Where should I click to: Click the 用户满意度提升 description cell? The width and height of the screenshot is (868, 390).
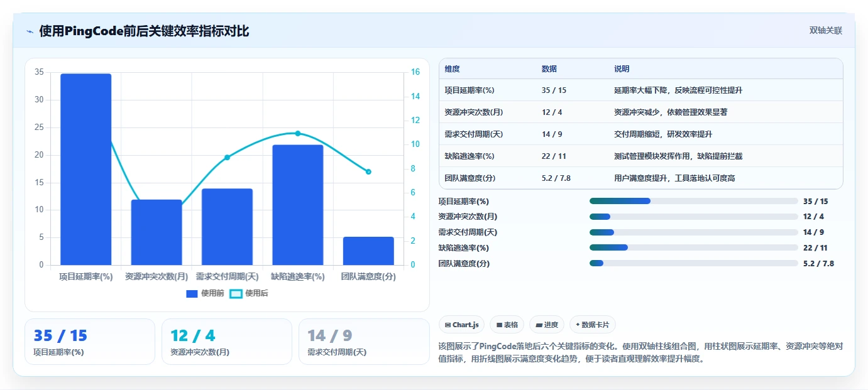point(674,178)
